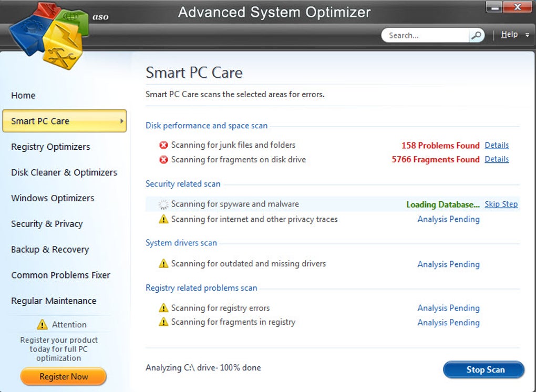Select Smart PC Care in sidebar
Viewport: 536px width, 392px height.
64,121
